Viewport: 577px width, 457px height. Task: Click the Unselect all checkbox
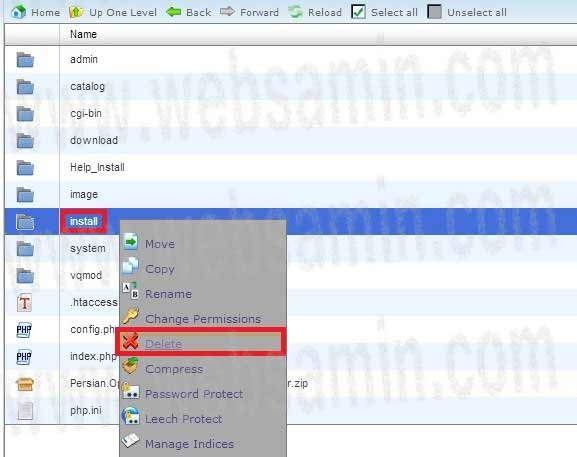[x=434, y=12]
